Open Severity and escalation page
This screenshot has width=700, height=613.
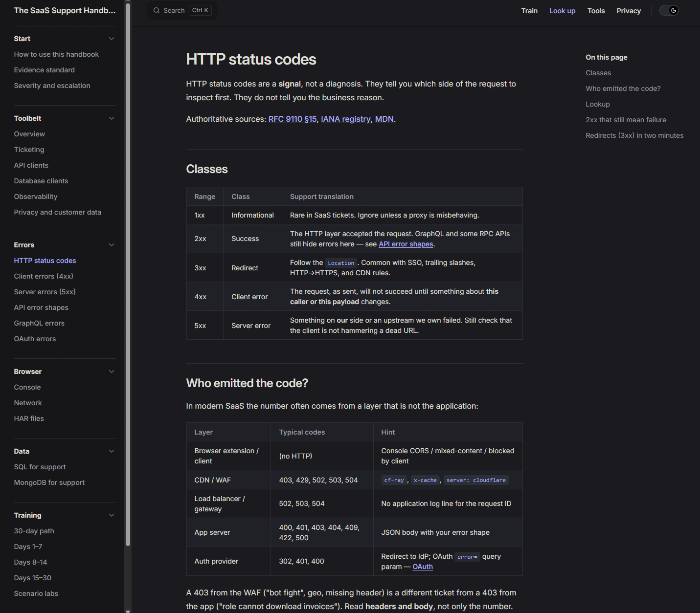coord(52,86)
